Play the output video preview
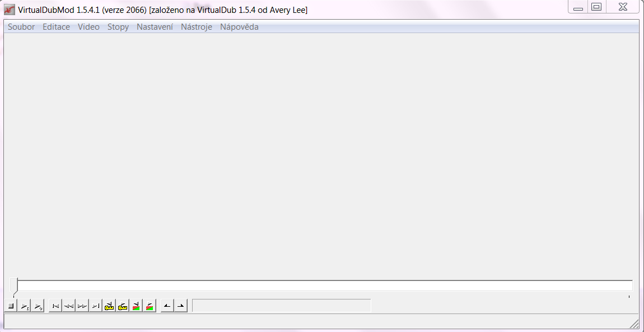Screen dimensions: 644x332 [x=38, y=306]
